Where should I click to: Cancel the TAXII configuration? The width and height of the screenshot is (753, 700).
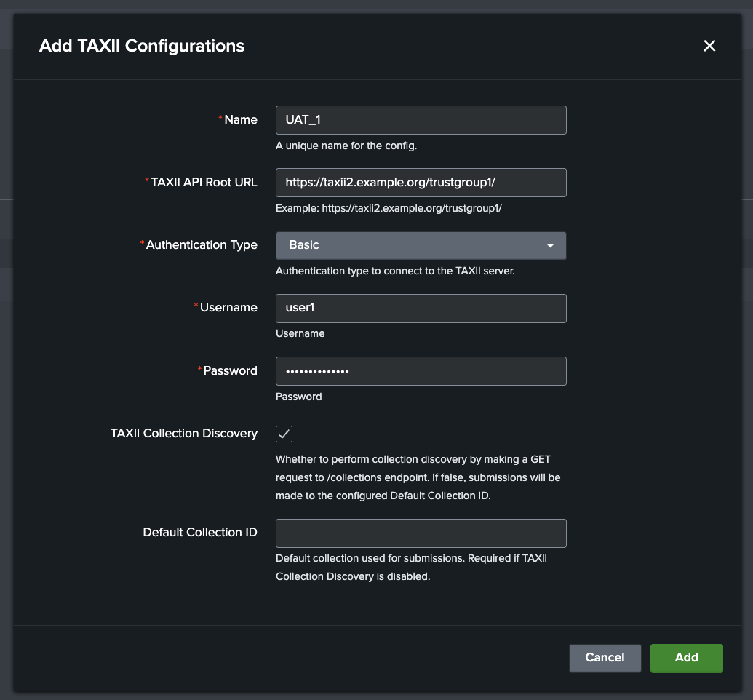[605, 658]
